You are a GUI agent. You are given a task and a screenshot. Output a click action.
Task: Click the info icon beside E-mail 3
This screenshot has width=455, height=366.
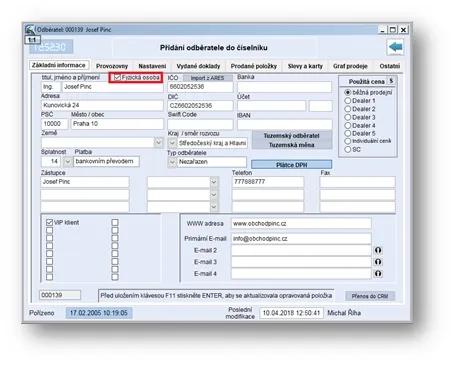pos(378,262)
